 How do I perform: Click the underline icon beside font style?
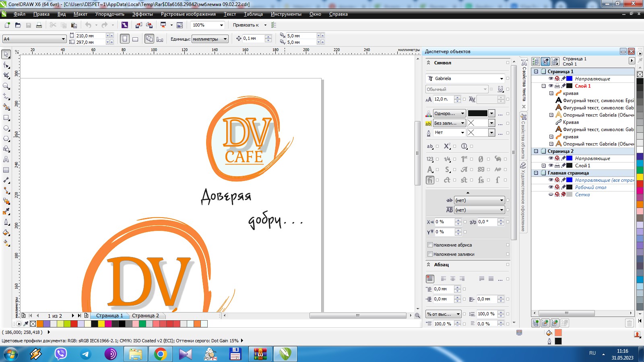500,89
